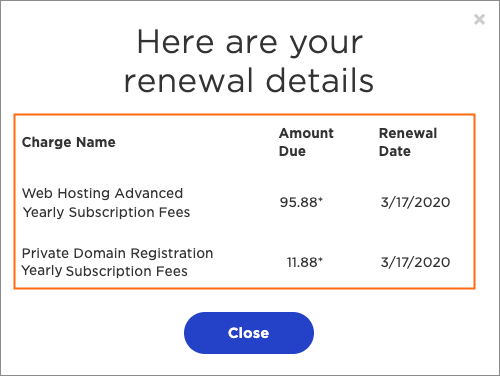Select Web Hosting Advanced Yearly Subscription Fees row
This screenshot has width=500, height=376.
pos(244,203)
